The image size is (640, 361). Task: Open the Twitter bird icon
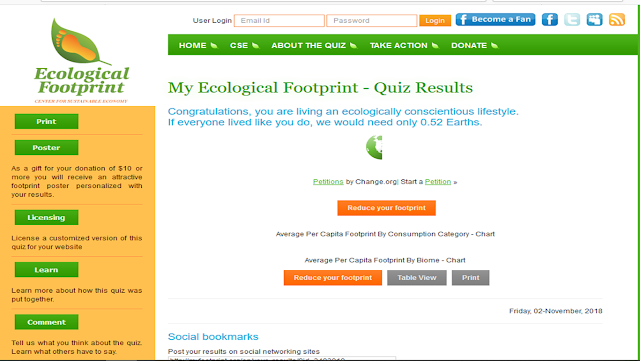(572, 20)
